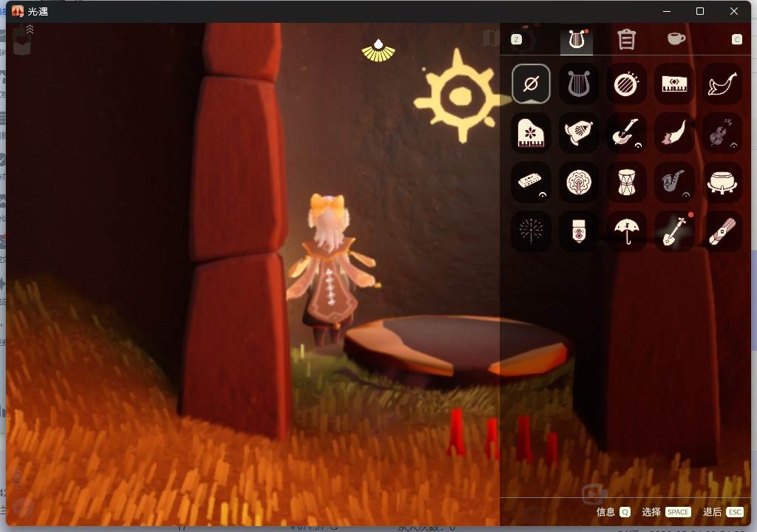This screenshot has width=757, height=532.
Task: Minimize the 光遇 game window
Action: [x=667, y=11]
